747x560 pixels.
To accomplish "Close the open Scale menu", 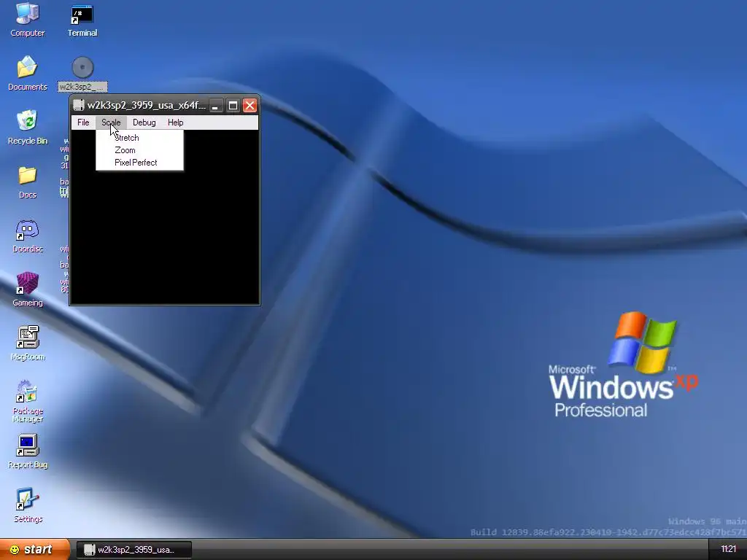I will click(111, 122).
